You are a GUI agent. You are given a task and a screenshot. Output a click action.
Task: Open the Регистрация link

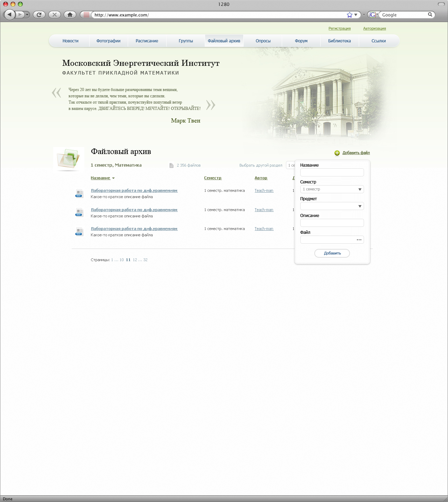click(x=339, y=29)
